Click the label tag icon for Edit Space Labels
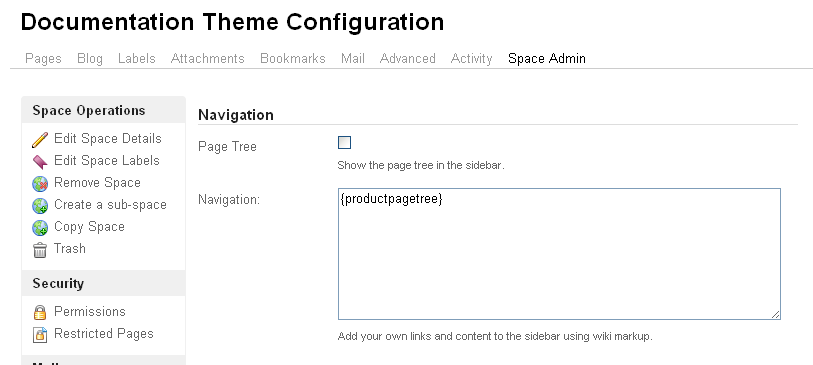Screen dimensions: 813x365 coord(40,162)
